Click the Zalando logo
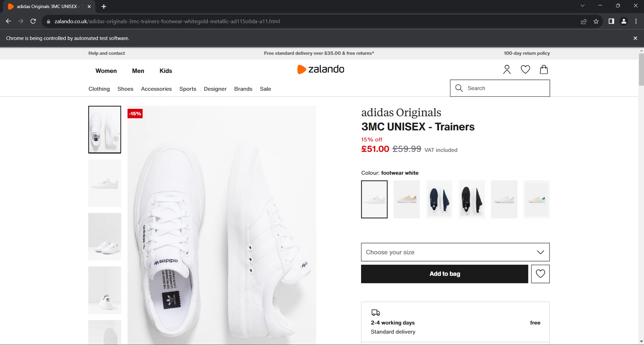Image resolution: width=644 pixels, height=345 pixels. [x=321, y=69]
